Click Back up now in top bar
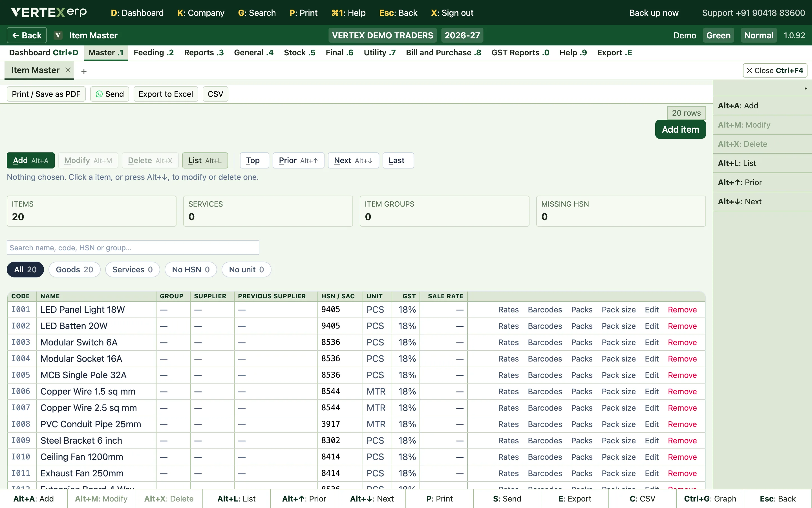This screenshot has height=508, width=812. pyautogui.click(x=654, y=13)
